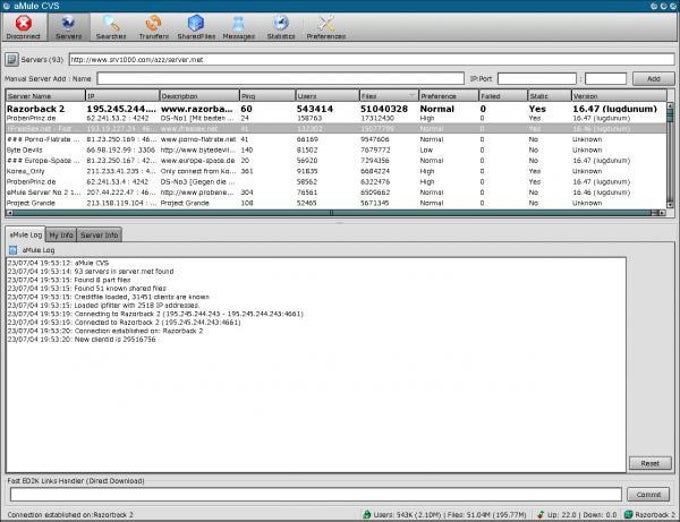
Task: Click the server list vertical scrollbar
Action: [x=670, y=156]
